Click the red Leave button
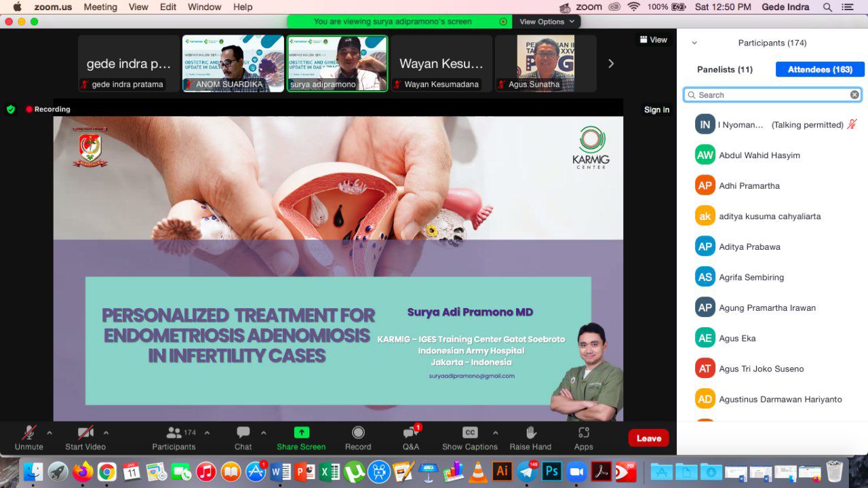868x488 pixels. click(x=648, y=438)
